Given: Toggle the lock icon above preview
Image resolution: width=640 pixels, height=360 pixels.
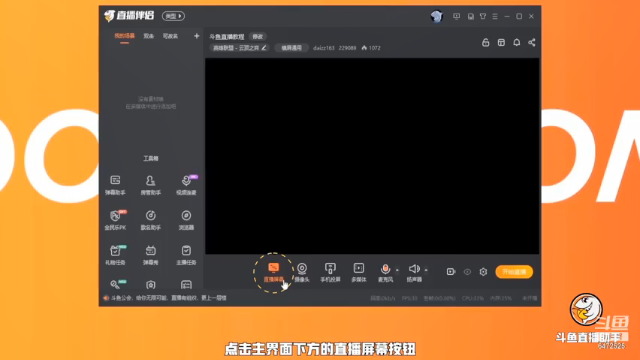Looking at the screenshot, I should [485, 42].
